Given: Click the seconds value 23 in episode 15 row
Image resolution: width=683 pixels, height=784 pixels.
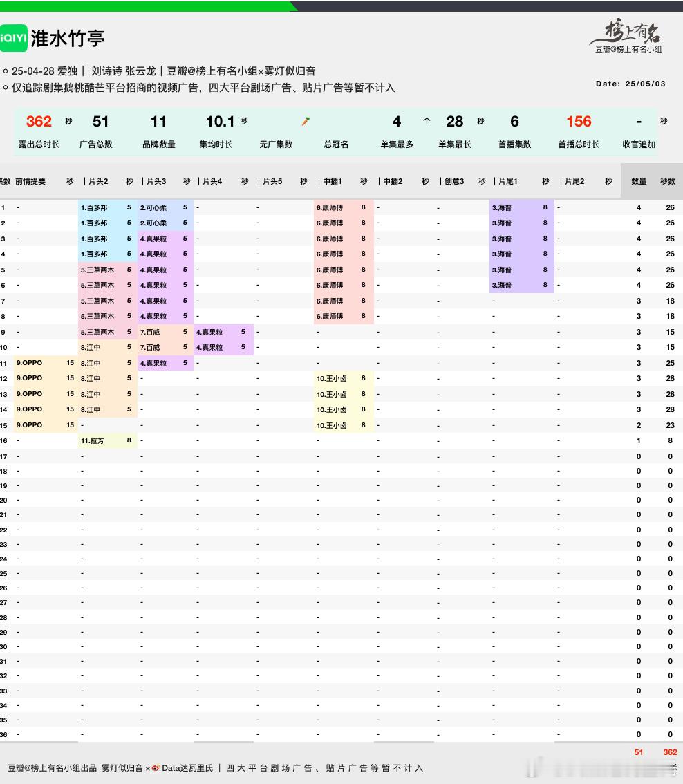Looking at the screenshot, I should [x=670, y=425].
